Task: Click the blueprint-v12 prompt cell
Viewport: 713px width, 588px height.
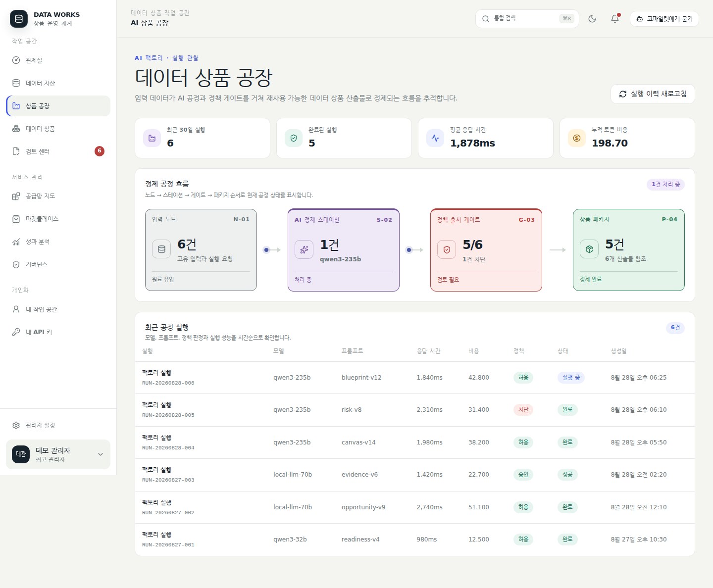Action: (361, 378)
